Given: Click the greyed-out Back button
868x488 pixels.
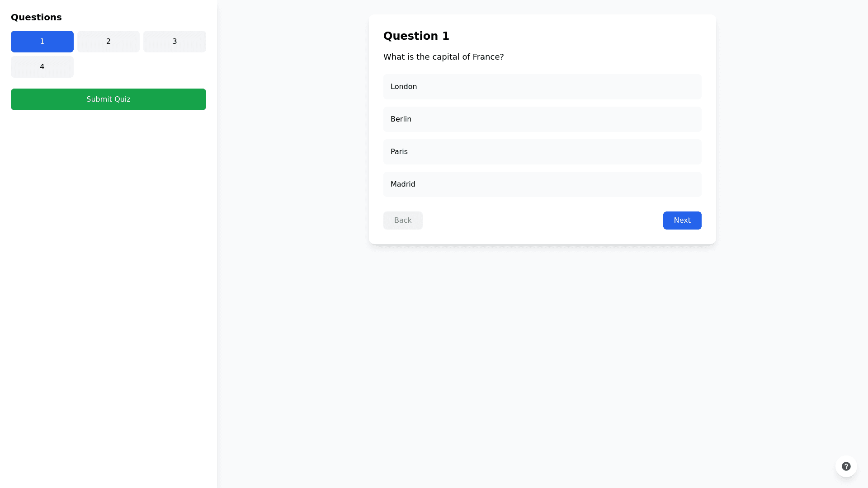Looking at the screenshot, I should point(403,221).
